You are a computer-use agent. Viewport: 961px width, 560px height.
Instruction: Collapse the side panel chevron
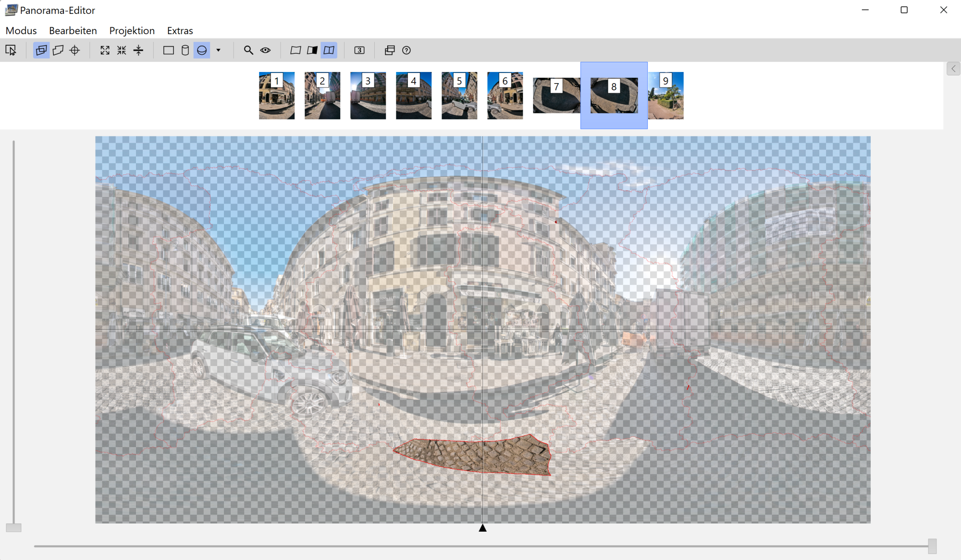(x=953, y=69)
